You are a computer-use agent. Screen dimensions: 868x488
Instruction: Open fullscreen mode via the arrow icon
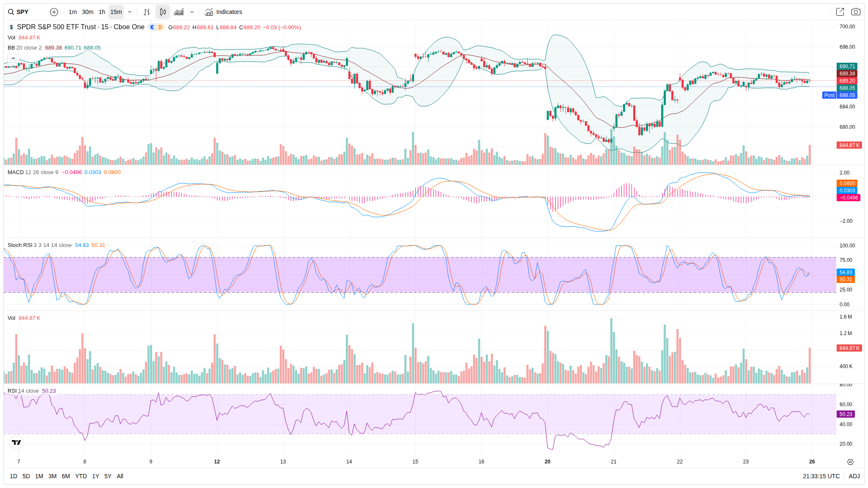pos(840,12)
